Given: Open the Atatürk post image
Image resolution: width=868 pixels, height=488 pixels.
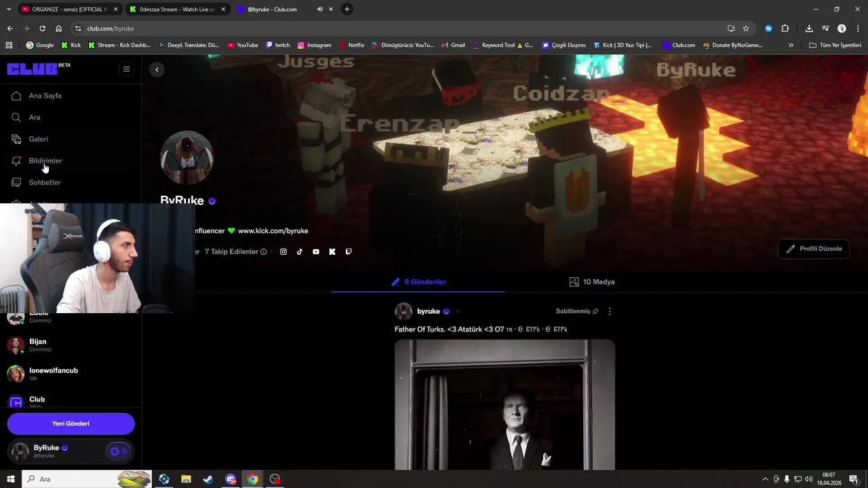Looking at the screenshot, I should [505, 405].
